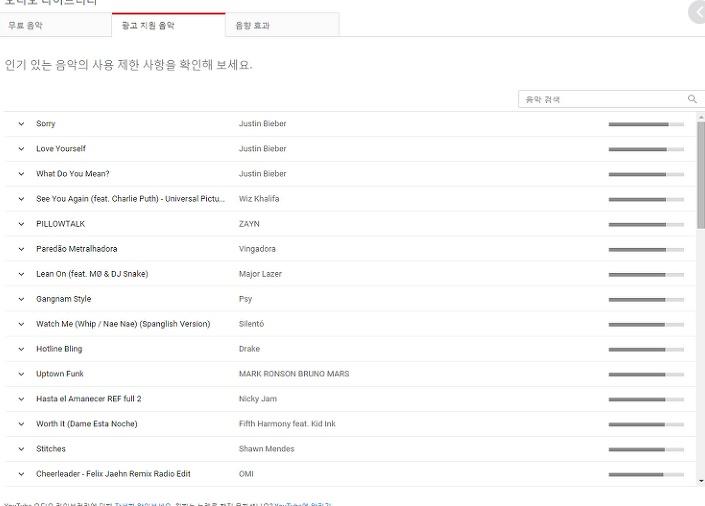Click the Hotline Bling song title
Image resolution: width=705 pixels, height=506 pixels.
click(59, 349)
